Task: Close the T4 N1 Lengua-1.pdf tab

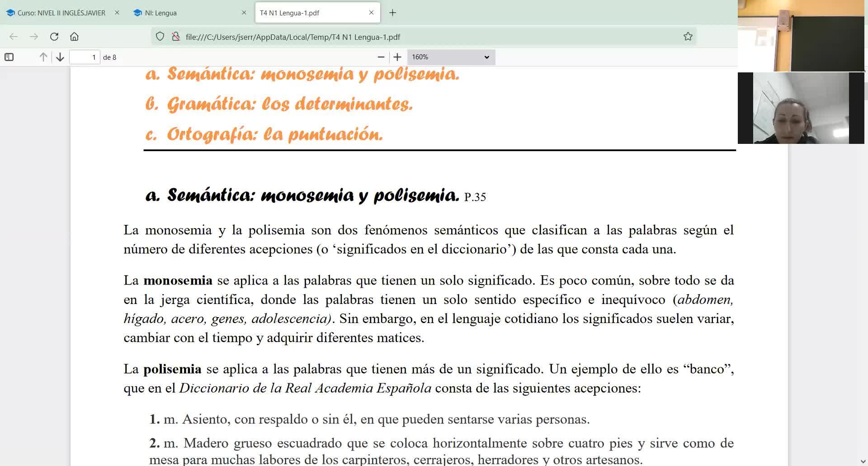Action: [372, 13]
